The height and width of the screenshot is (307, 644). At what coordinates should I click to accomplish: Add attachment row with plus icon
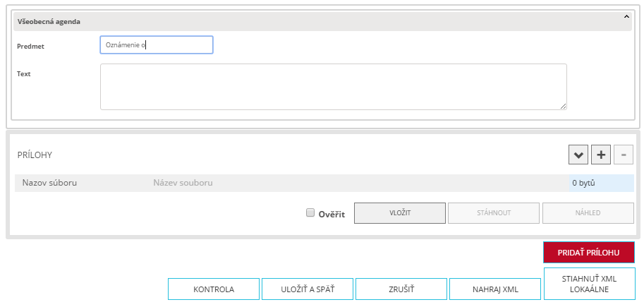click(600, 155)
